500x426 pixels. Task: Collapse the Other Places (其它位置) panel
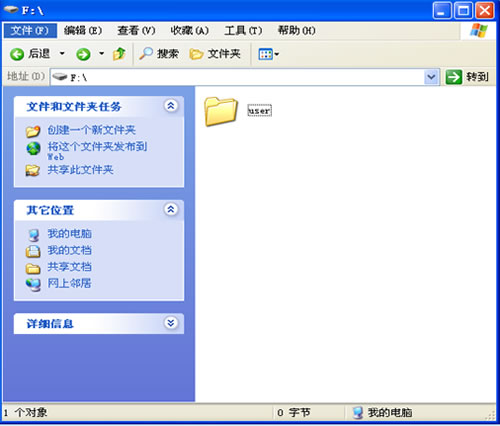(x=171, y=210)
